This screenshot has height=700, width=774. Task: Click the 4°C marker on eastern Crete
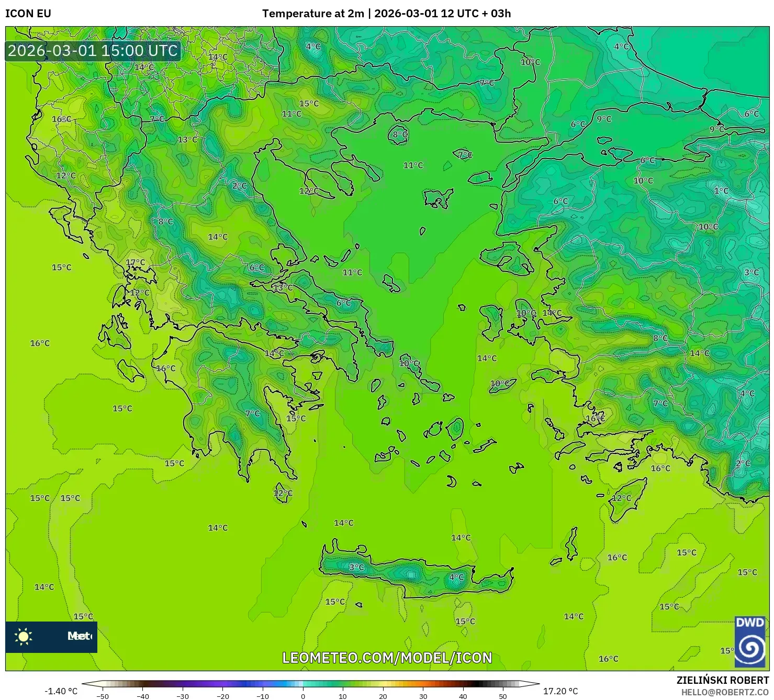(x=456, y=577)
